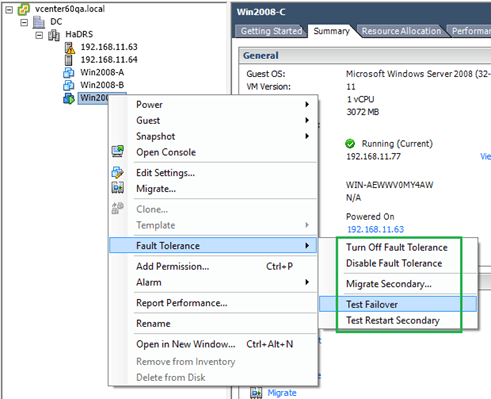Image resolution: width=491 pixels, height=399 pixels.
Task: Click the Edit Settings pencil icon
Action: point(117,172)
